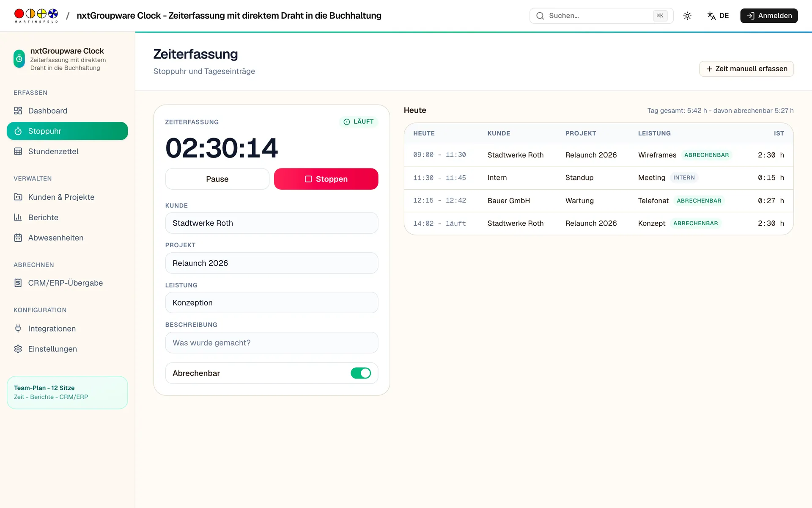Pause the running timer
This screenshot has width=812, height=508.
[217, 179]
